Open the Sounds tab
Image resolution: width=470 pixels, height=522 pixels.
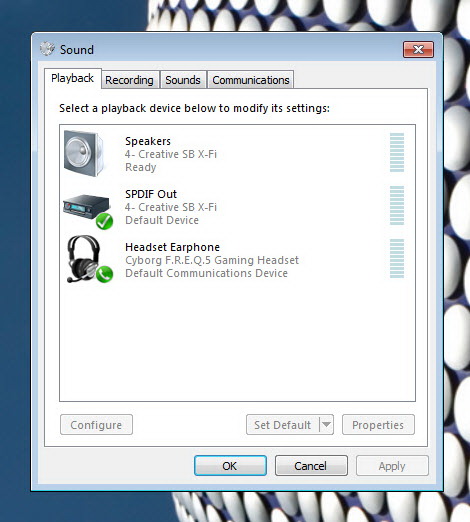click(183, 80)
